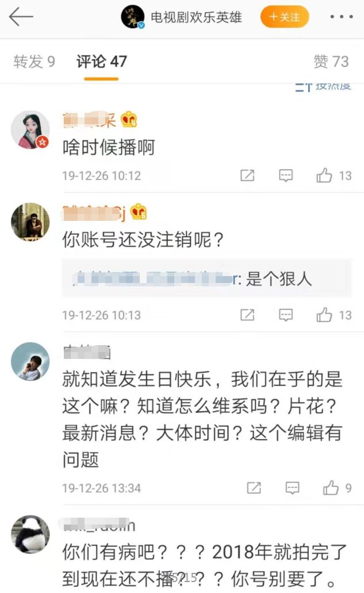Tap the back arrow icon
Screen dimensions: 364x593
coord(21,17)
